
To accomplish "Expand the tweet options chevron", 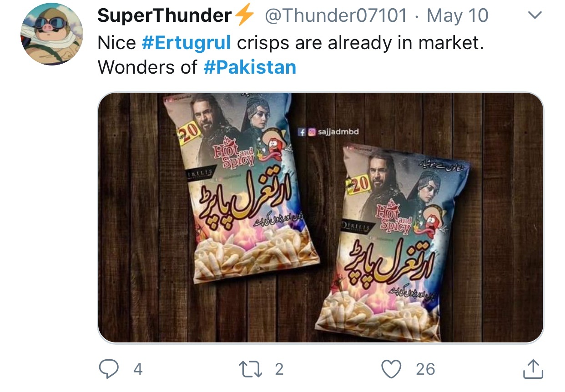I will click(535, 16).
